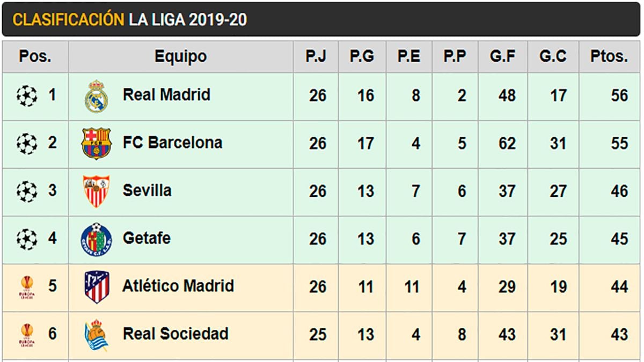Select the G.F column header
644x362 pixels.
[503, 56]
